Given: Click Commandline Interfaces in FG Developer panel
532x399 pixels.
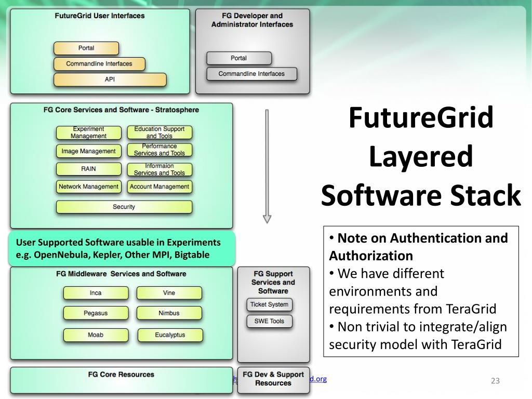Looking at the screenshot, I should [x=252, y=74].
